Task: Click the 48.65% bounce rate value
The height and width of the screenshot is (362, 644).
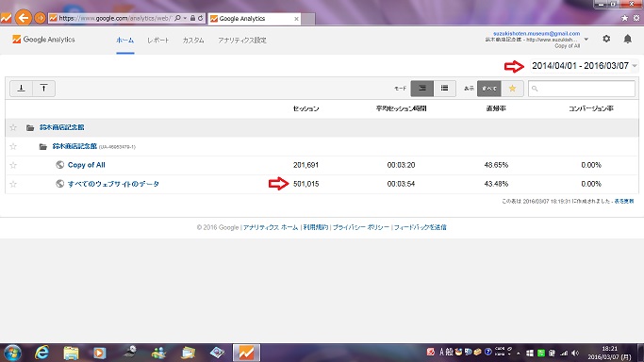Action: pyautogui.click(x=496, y=165)
